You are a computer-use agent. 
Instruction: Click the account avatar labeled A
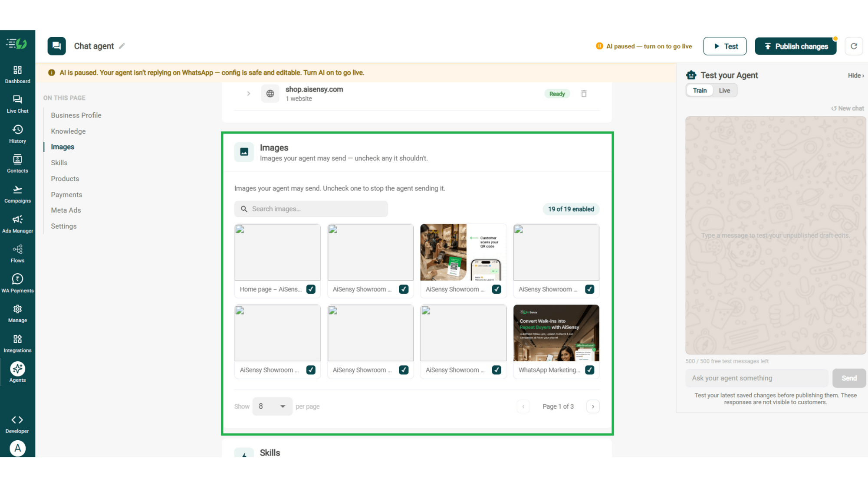click(x=17, y=448)
